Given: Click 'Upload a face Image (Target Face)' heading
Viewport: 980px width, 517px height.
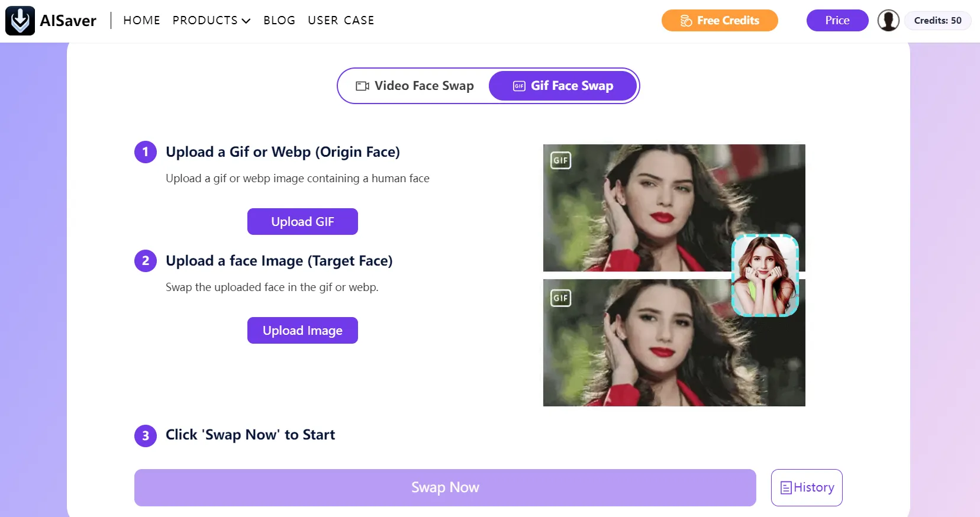Looking at the screenshot, I should coord(279,261).
